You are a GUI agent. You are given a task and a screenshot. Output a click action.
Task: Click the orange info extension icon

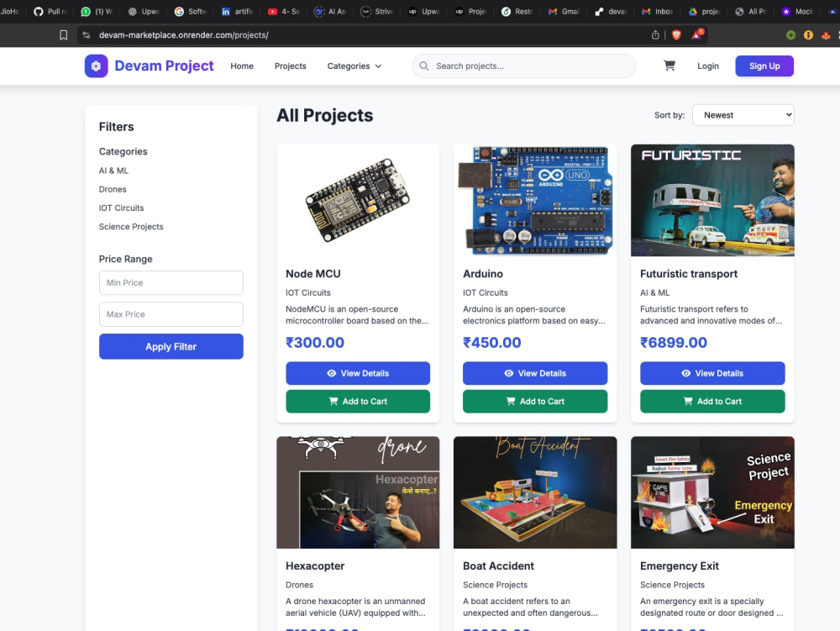coord(808,34)
